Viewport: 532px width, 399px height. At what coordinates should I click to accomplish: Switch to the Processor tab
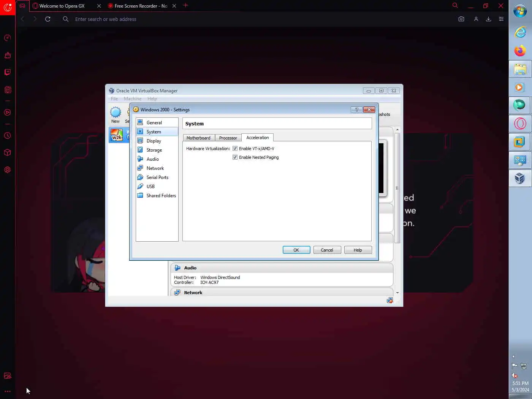[x=228, y=138]
